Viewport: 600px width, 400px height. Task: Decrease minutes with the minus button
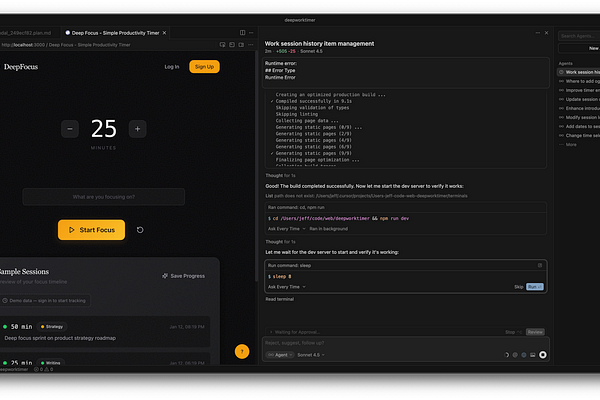(x=70, y=129)
